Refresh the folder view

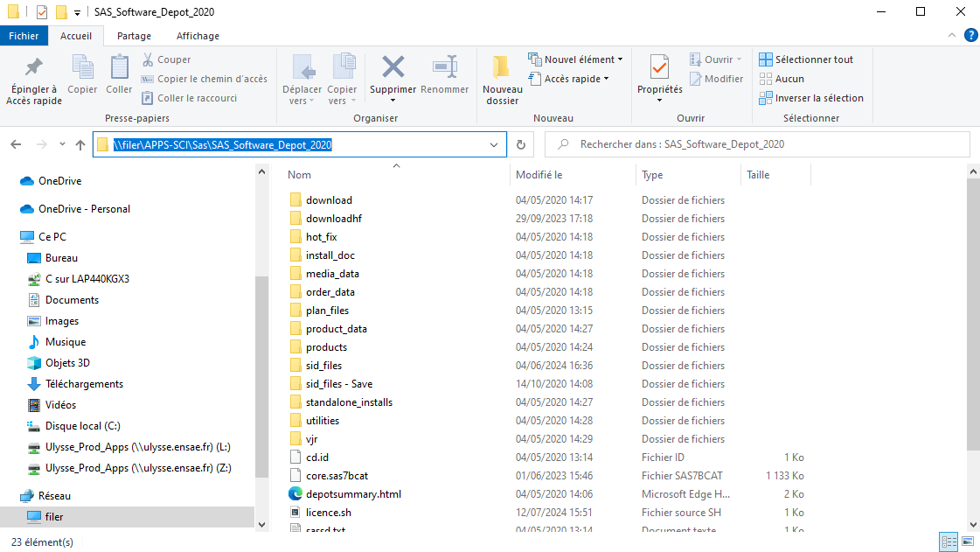coord(521,144)
